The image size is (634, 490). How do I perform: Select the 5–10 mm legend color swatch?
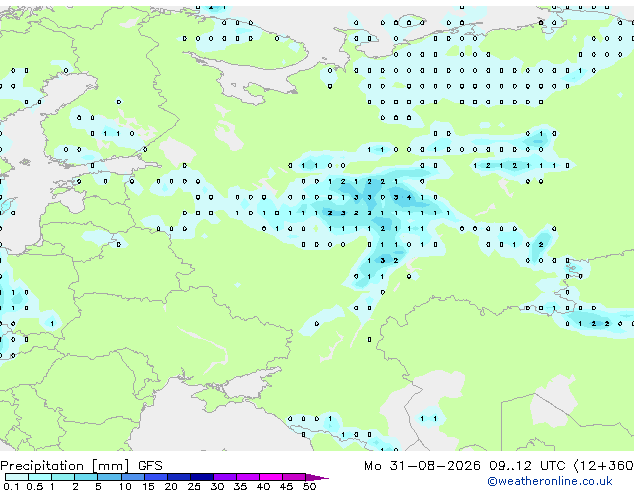point(109,477)
